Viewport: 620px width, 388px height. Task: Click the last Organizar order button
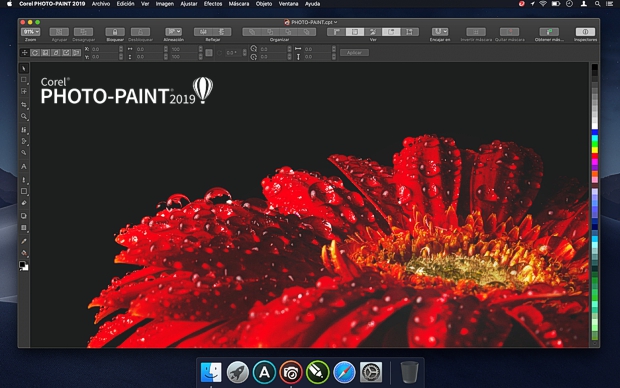(x=307, y=32)
